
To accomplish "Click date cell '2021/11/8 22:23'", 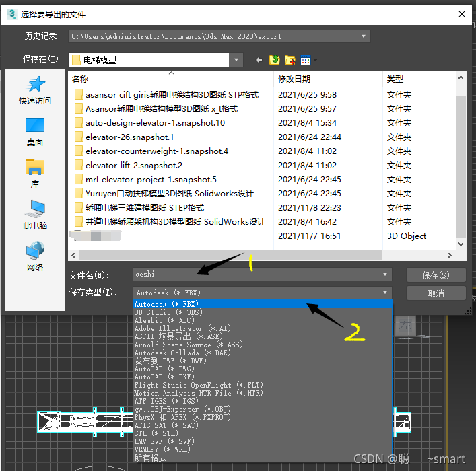I will (309, 208).
